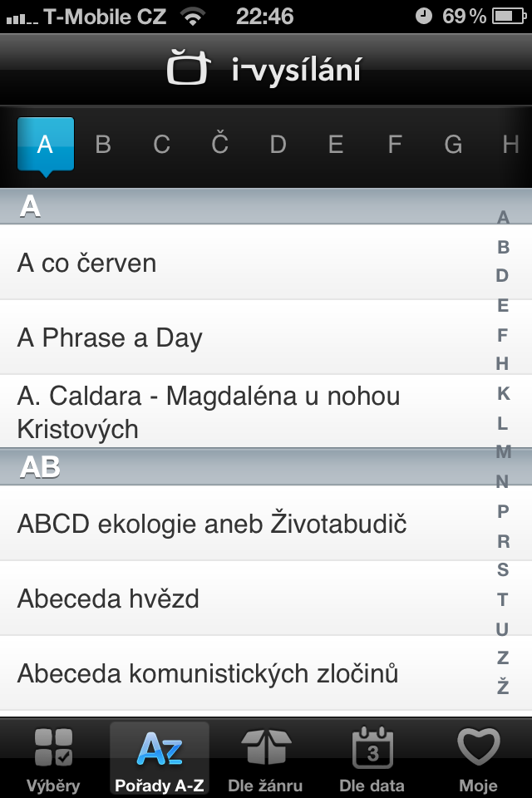
Task: Select letter A in the alphabet bar
Action: pos(46,145)
